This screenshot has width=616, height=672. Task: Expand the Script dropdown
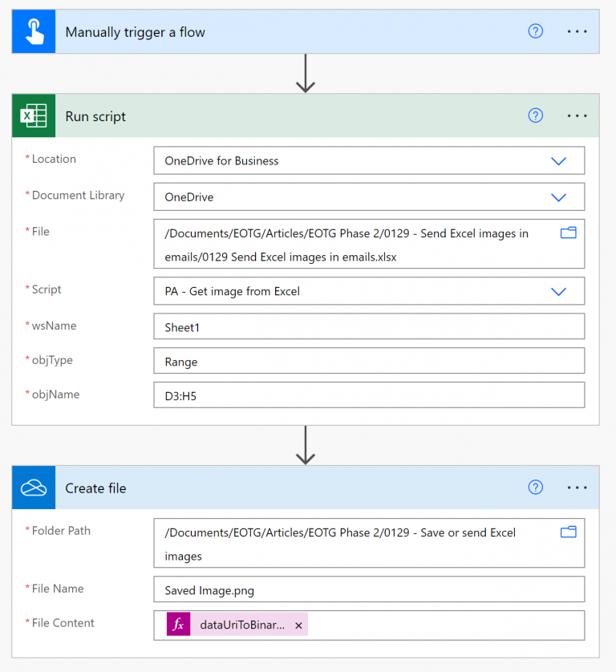(559, 291)
